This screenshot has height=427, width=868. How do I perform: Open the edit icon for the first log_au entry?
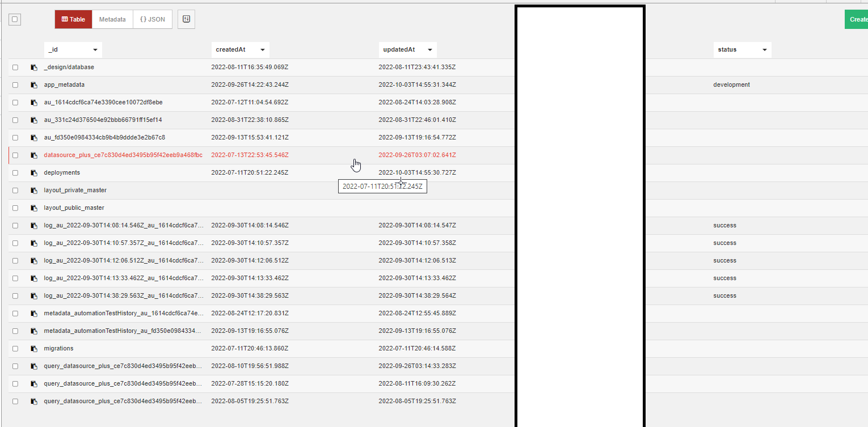click(x=33, y=225)
